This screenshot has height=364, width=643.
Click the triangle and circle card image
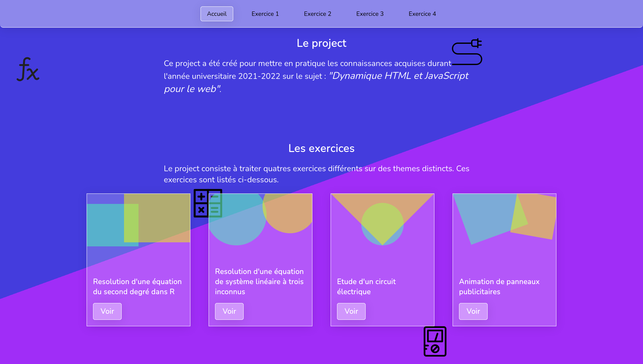point(382,220)
